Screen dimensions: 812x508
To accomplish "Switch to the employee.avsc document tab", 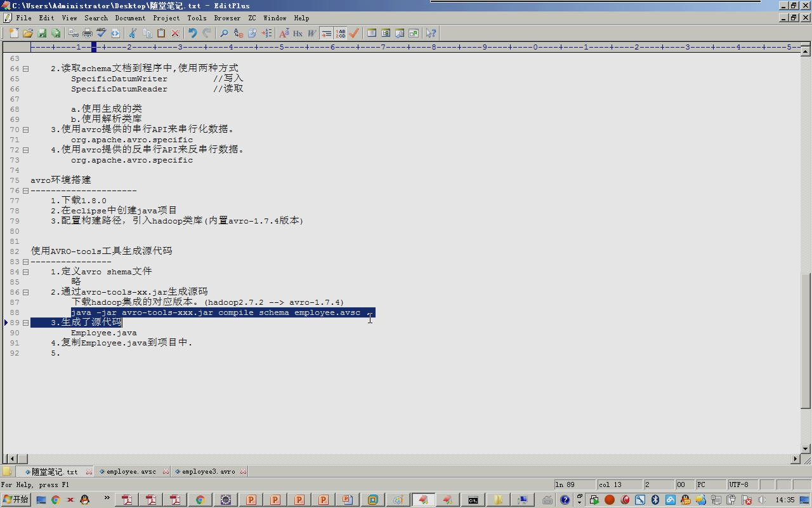I will point(131,472).
